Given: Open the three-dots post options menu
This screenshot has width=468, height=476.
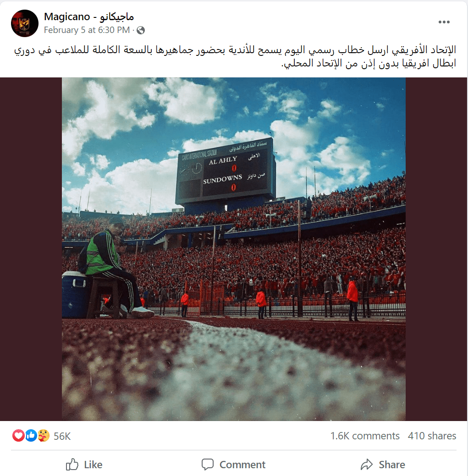Looking at the screenshot, I should [x=444, y=22].
